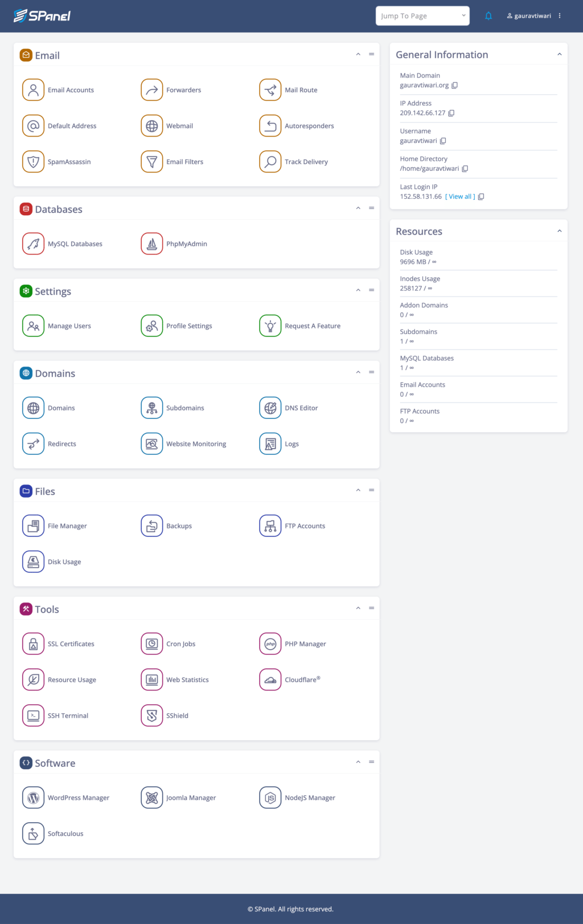
Task: Click the View all login IPs link
Action: tap(460, 196)
